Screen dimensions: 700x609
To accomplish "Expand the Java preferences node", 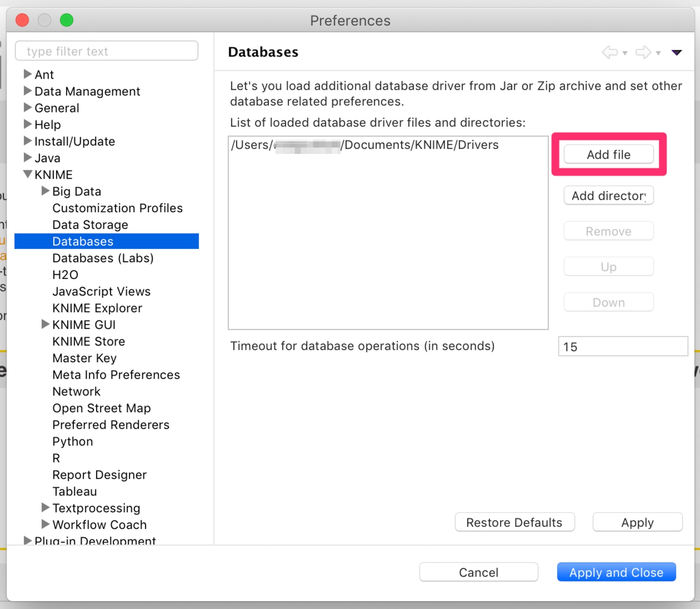I will [x=27, y=157].
